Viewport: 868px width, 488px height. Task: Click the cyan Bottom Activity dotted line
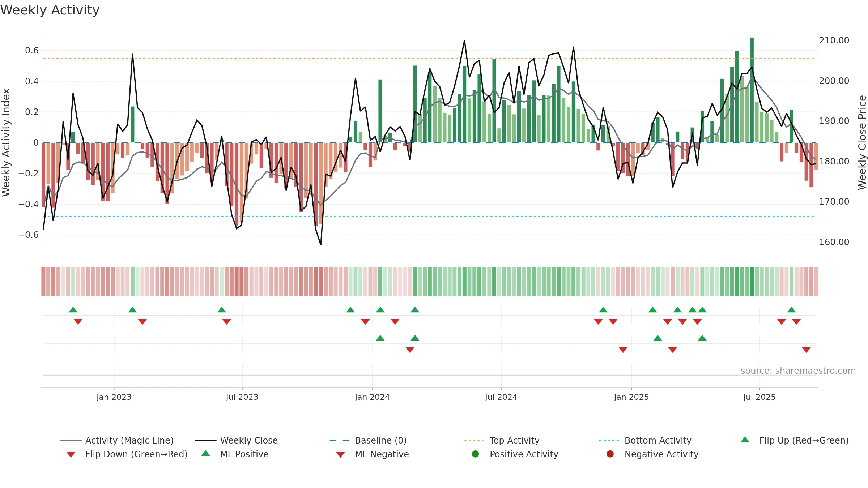point(430,217)
